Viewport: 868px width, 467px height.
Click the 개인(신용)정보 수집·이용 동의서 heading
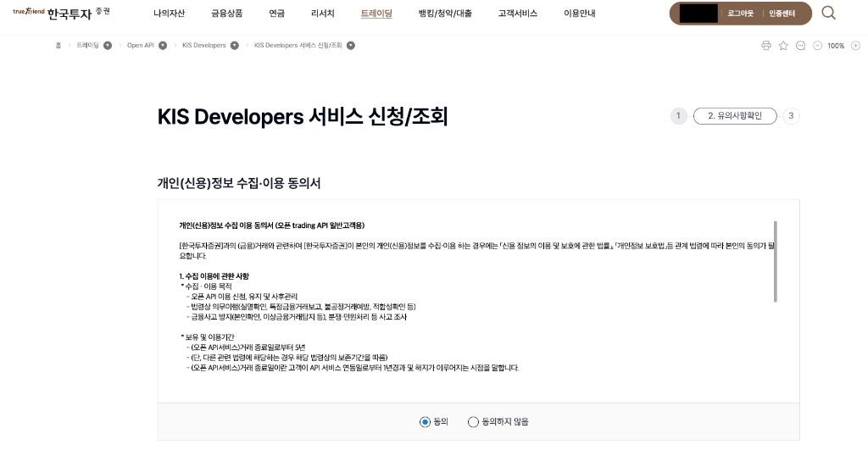tap(239, 183)
